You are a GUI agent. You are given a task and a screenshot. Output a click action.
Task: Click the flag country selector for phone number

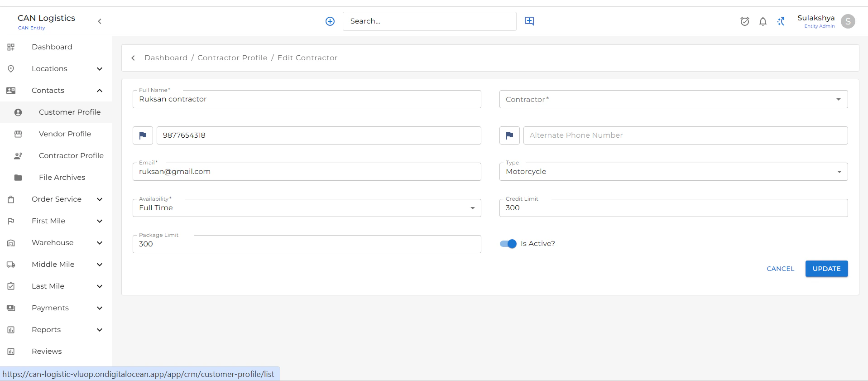pyautogui.click(x=143, y=135)
